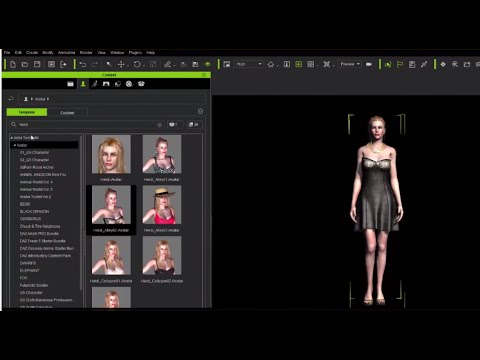Click the Export icon in toolbar
Screen dimensions: 480x360
(x=63, y=64)
